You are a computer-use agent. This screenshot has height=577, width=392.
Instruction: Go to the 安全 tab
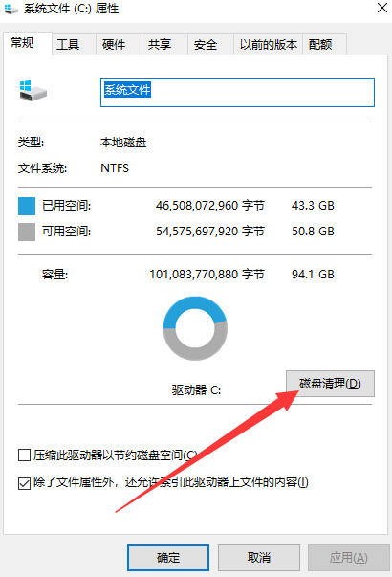point(206,45)
